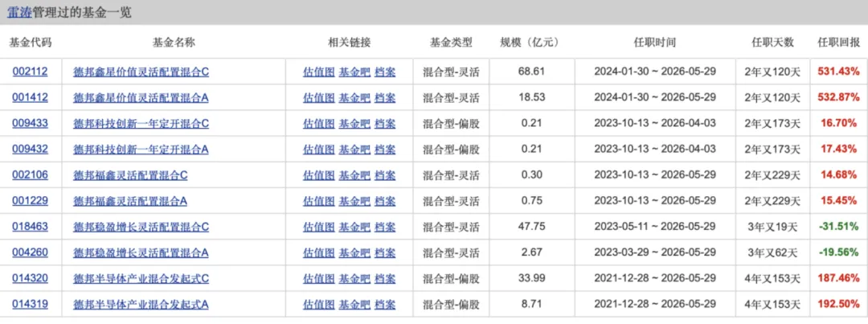Select the 47.75 fund size cell
The height and width of the screenshot is (324, 868).
[533, 227]
